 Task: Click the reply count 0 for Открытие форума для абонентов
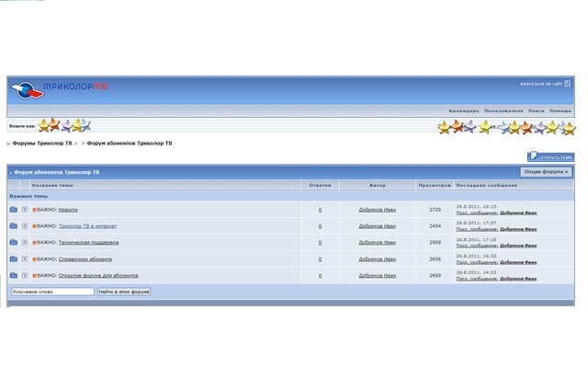coord(320,276)
